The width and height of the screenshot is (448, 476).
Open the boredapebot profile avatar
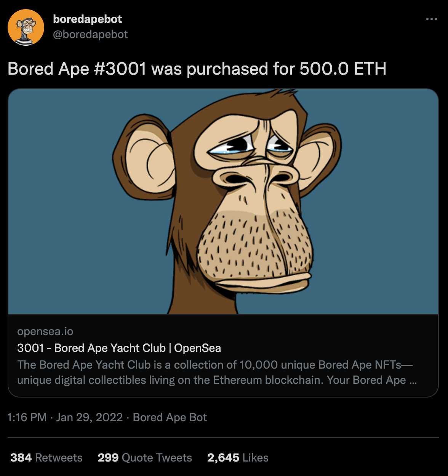click(x=26, y=27)
